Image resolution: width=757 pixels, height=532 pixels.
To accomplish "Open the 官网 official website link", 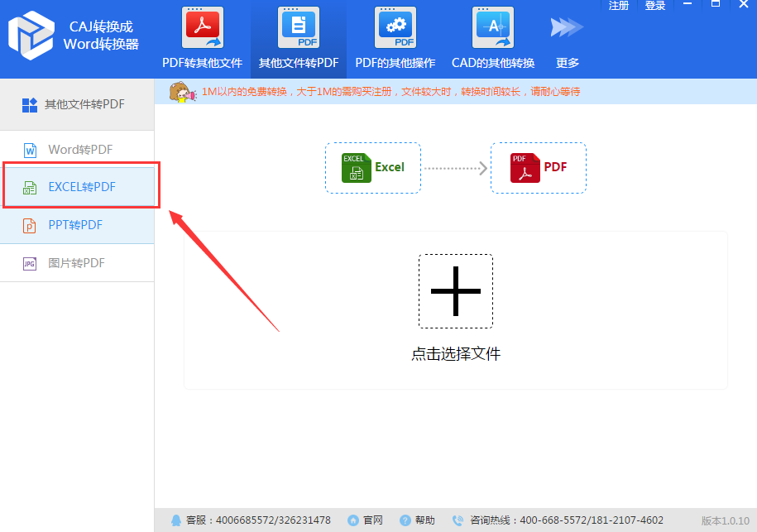I will pos(372,520).
